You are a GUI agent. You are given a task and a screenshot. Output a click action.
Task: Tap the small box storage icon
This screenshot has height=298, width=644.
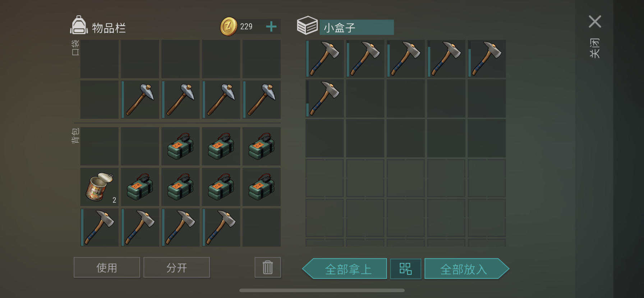[307, 25]
